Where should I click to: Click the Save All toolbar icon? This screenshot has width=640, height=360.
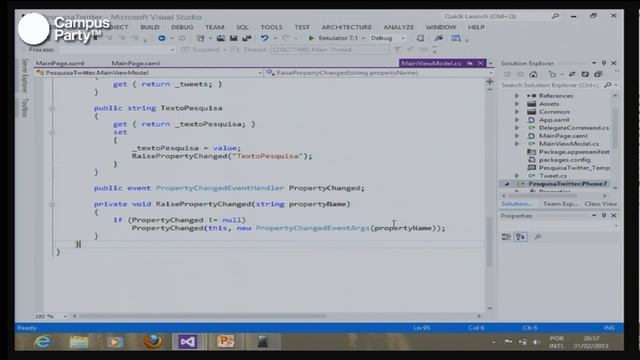247,38
